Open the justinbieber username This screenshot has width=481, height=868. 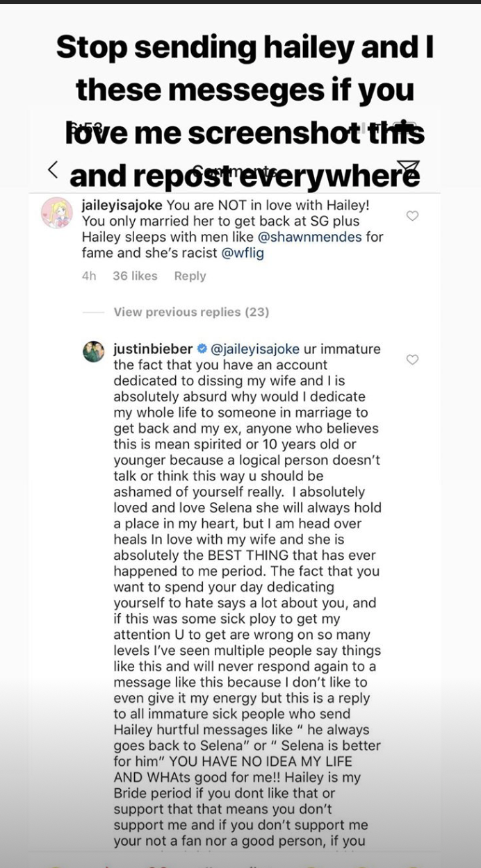(152, 349)
